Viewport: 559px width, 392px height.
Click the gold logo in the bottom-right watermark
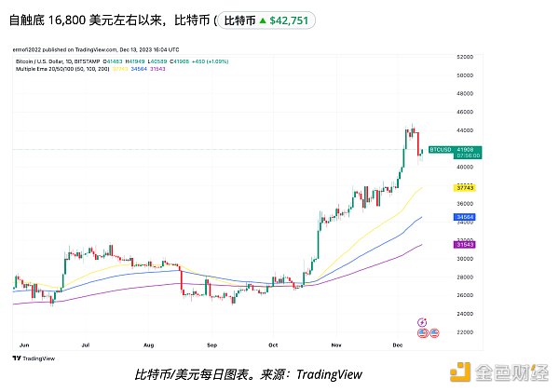click(x=457, y=374)
